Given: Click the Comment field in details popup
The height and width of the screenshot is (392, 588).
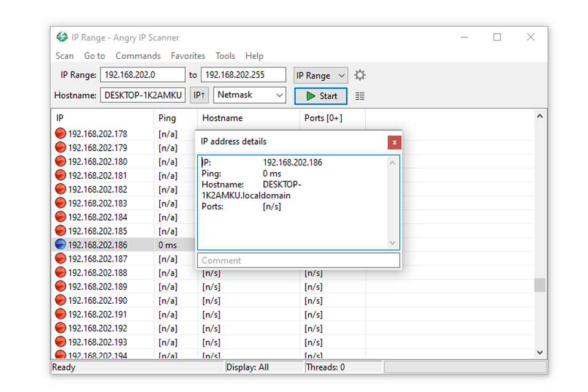Looking at the screenshot, I should click(x=298, y=260).
